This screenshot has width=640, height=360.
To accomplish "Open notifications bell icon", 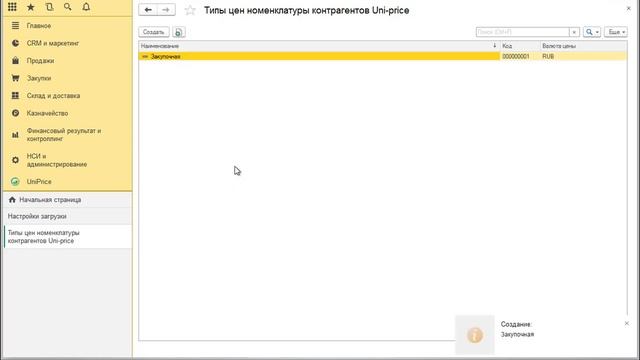I will pos(86,7).
